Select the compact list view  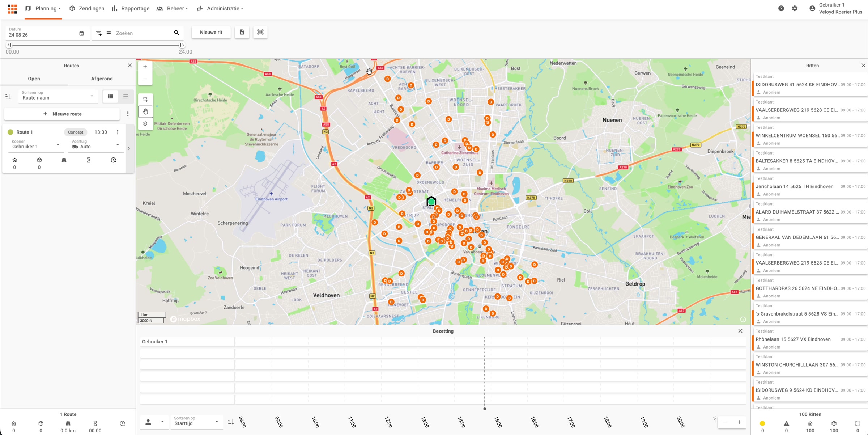[x=125, y=96]
